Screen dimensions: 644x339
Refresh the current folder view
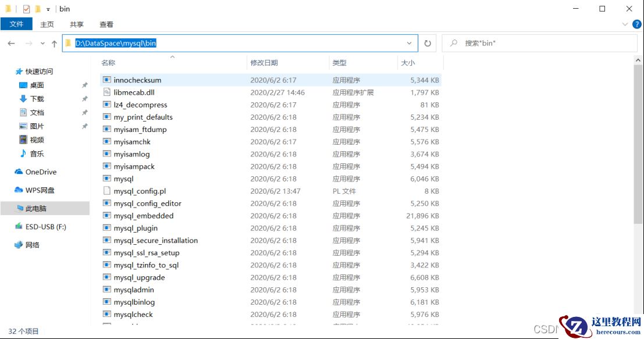(x=428, y=43)
